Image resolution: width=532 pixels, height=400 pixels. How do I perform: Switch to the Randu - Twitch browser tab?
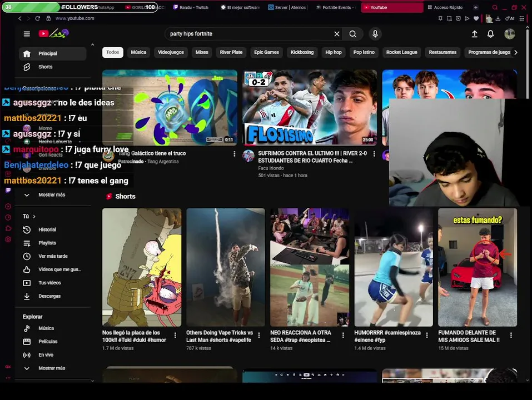pyautogui.click(x=191, y=7)
